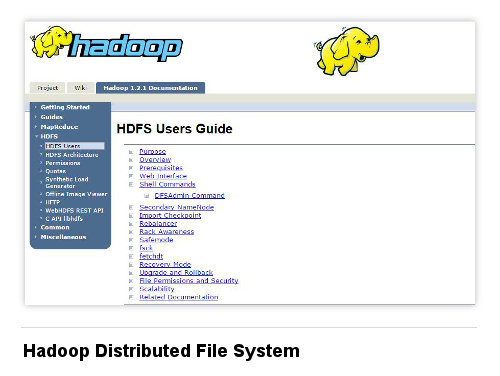
Task: Go to the Import Checkpoint link
Action: coord(170,216)
